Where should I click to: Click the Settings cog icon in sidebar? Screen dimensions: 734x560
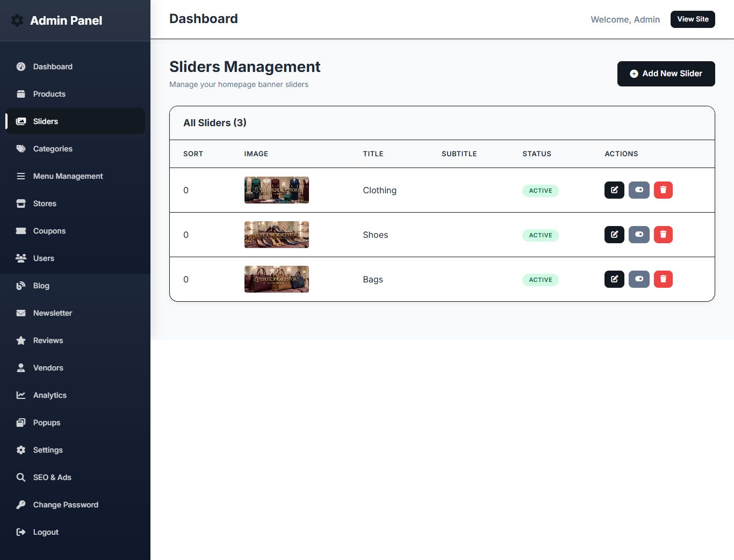[21, 450]
